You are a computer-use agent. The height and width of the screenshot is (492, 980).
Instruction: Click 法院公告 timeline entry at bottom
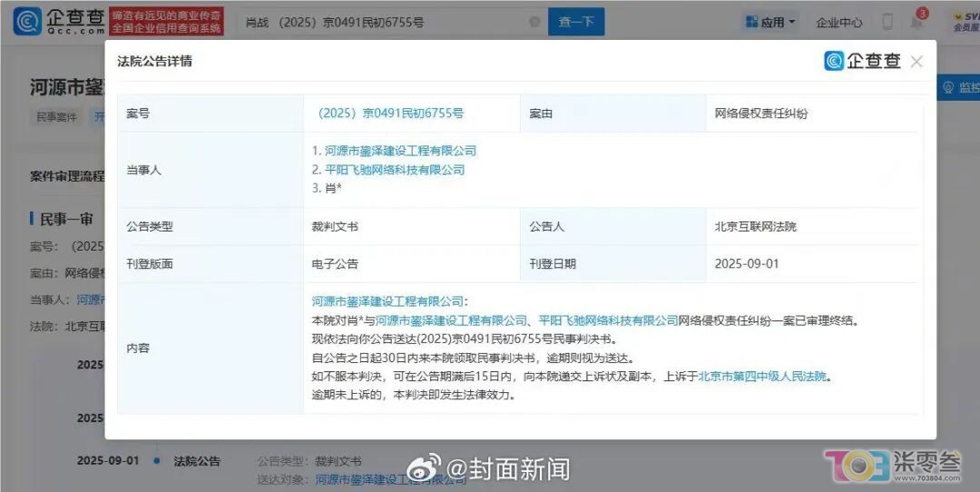click(x=198, y=461)
